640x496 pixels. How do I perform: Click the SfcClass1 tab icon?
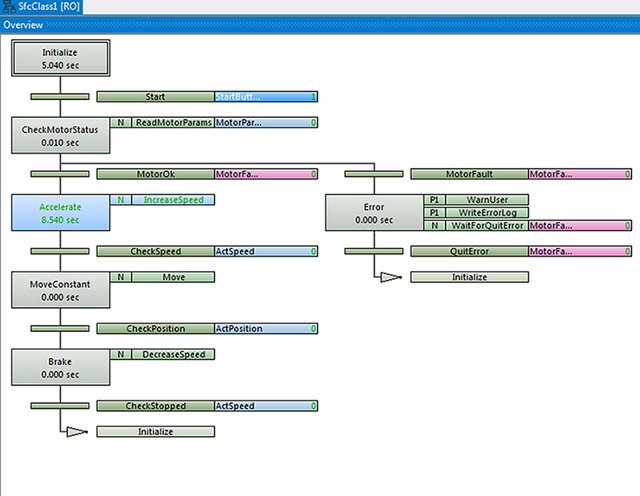pyautogui.click(x=8, y=6)
